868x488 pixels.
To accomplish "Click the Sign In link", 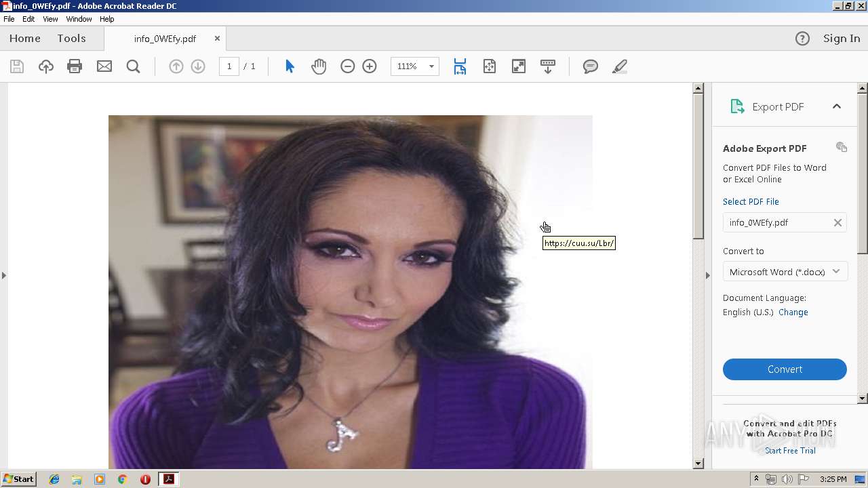I will [842, 39].
